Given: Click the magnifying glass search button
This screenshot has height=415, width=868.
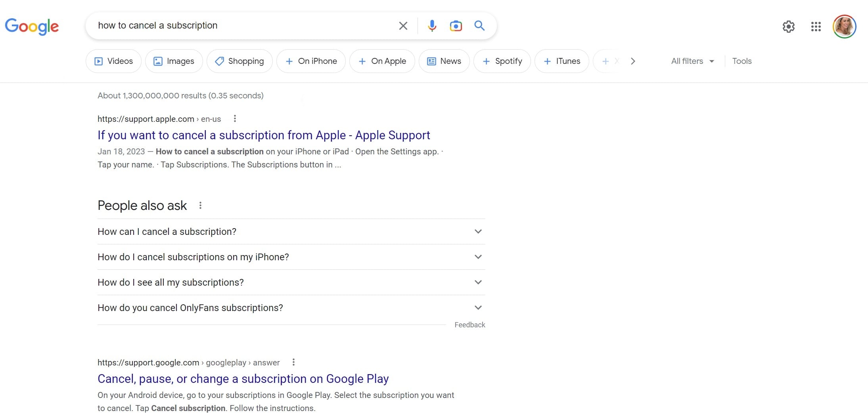Looking at the screenshot, I should pyautogui.click(x=479, y=26).
